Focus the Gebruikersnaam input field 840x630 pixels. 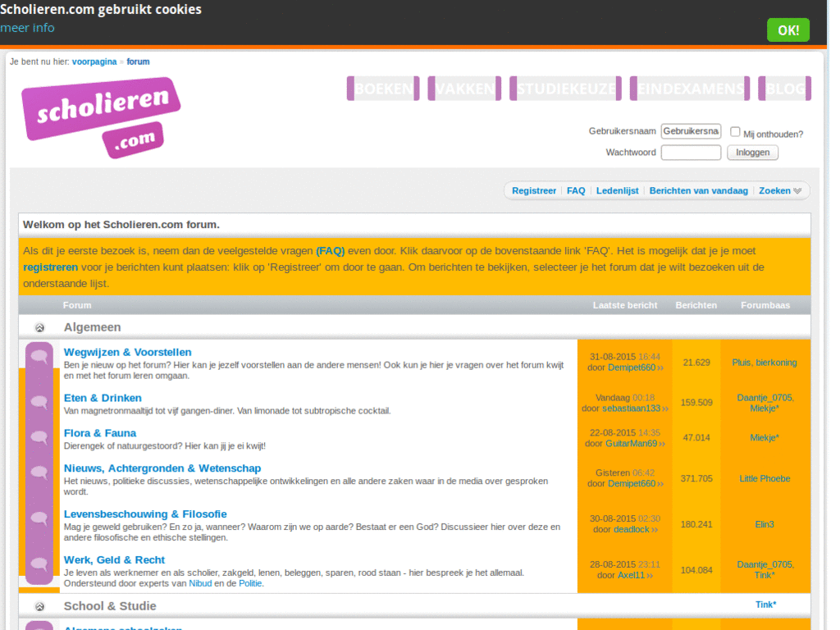tap(691, 131)
